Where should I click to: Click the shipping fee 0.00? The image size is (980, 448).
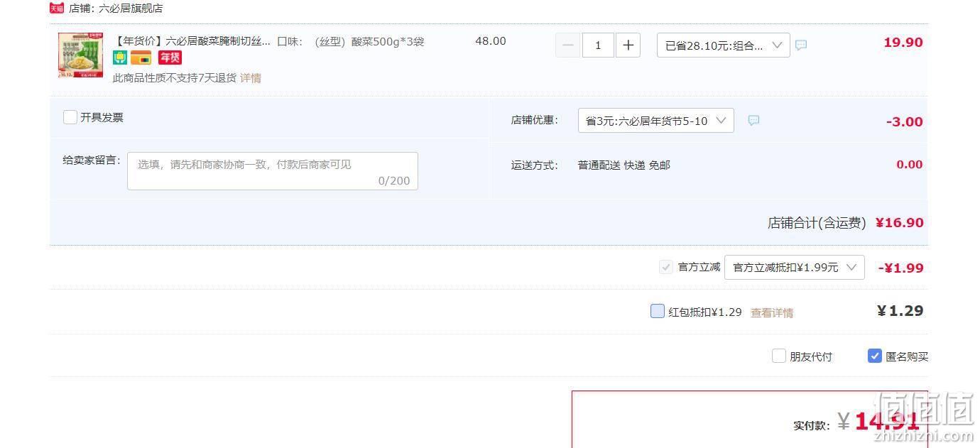coord(910,165)
